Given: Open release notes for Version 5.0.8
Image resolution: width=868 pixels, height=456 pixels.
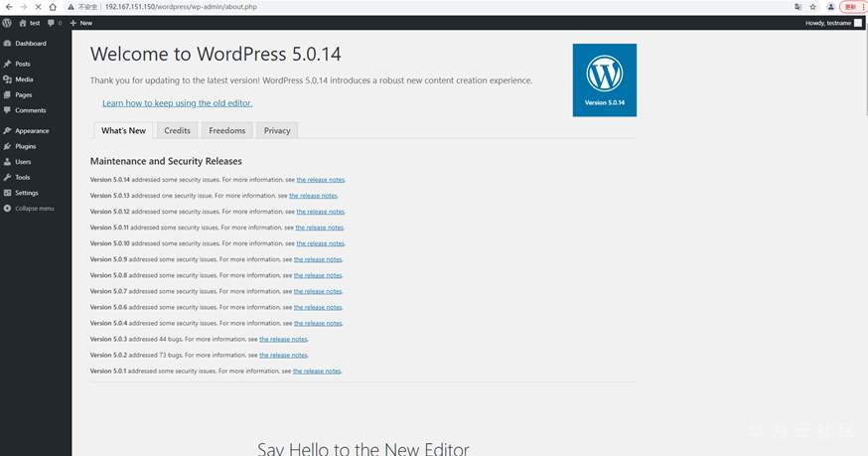Looking at the screenshot, I should 318,275.
